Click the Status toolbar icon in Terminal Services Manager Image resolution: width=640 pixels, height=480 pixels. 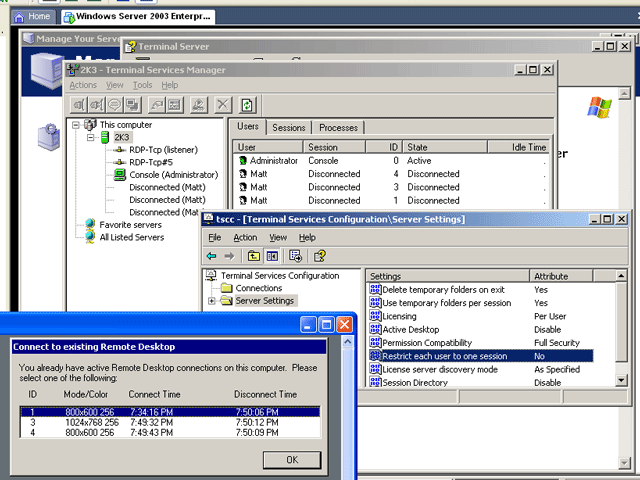pyautogui.click(x=175, y=105)
